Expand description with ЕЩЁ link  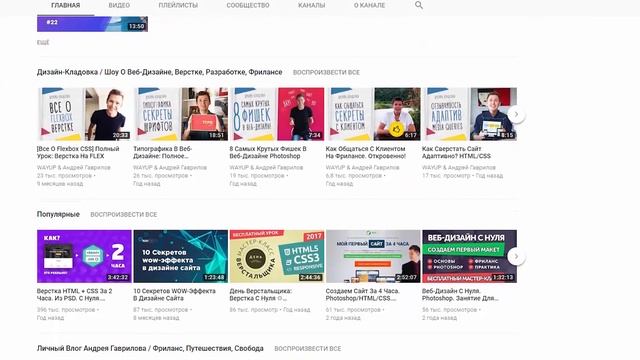coord(43,42)
